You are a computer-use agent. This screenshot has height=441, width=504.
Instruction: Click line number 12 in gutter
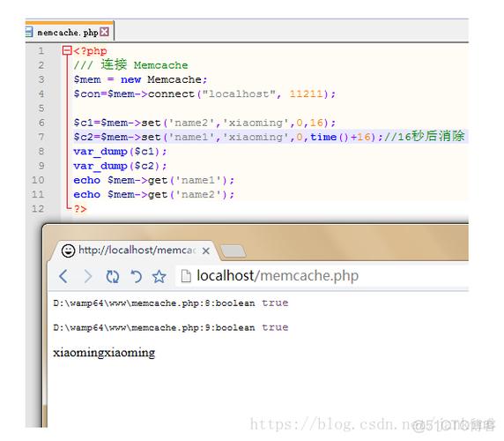point(38,209)
